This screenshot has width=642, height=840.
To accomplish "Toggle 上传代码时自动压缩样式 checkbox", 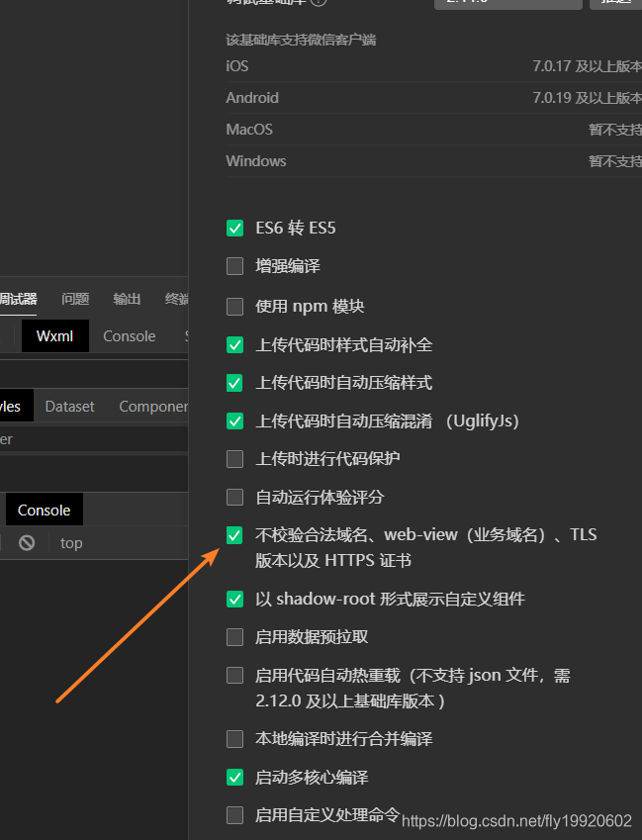I will click(234, 383).
